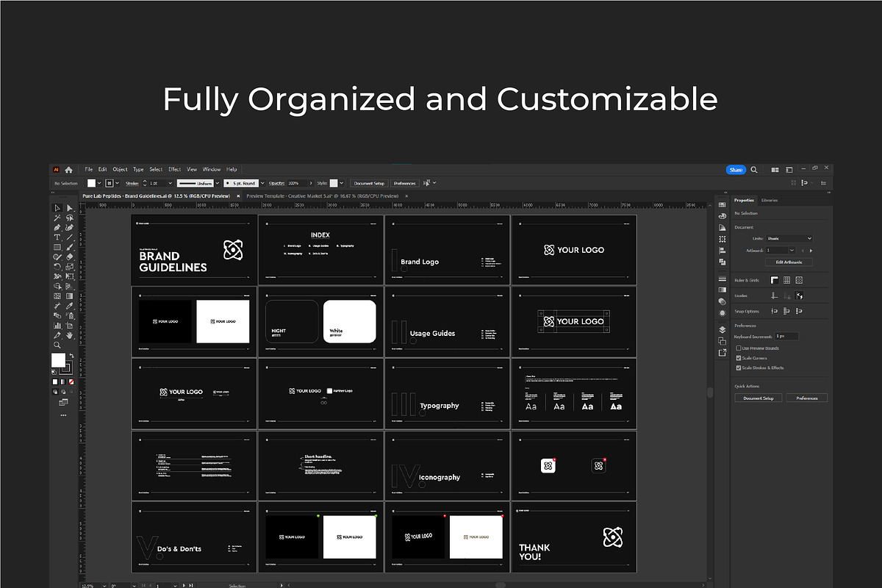882x588 pixels.
Task: Click Edit Artboards button
Action: pos(789,262)
